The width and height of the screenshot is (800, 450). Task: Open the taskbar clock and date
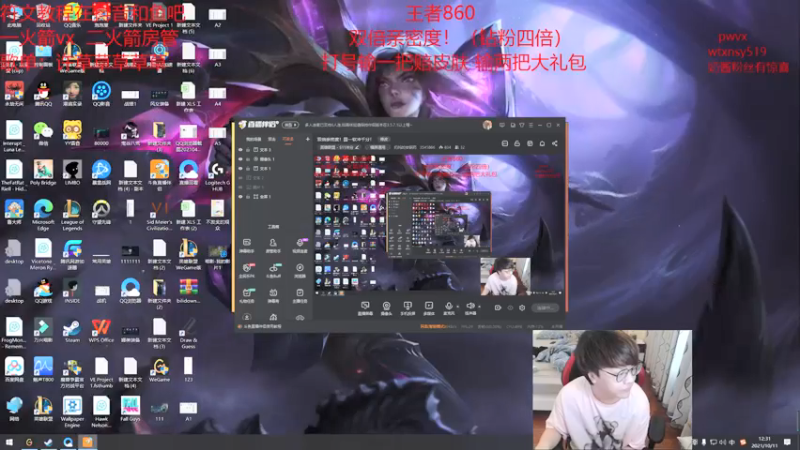[765, 442]
